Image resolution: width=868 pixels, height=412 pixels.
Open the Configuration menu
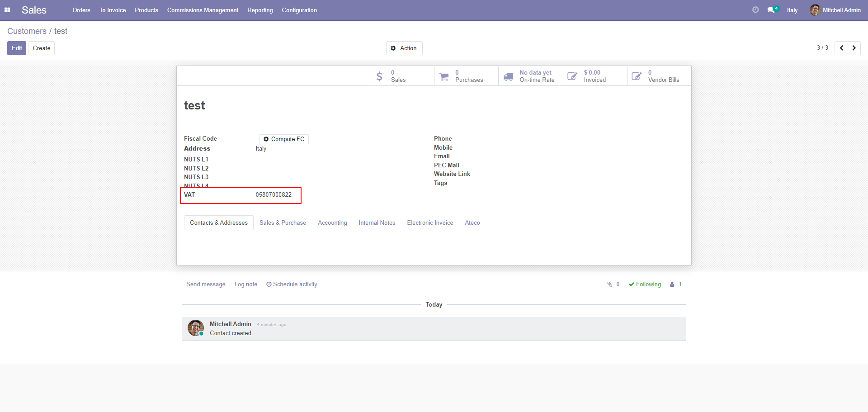point(299,10)
